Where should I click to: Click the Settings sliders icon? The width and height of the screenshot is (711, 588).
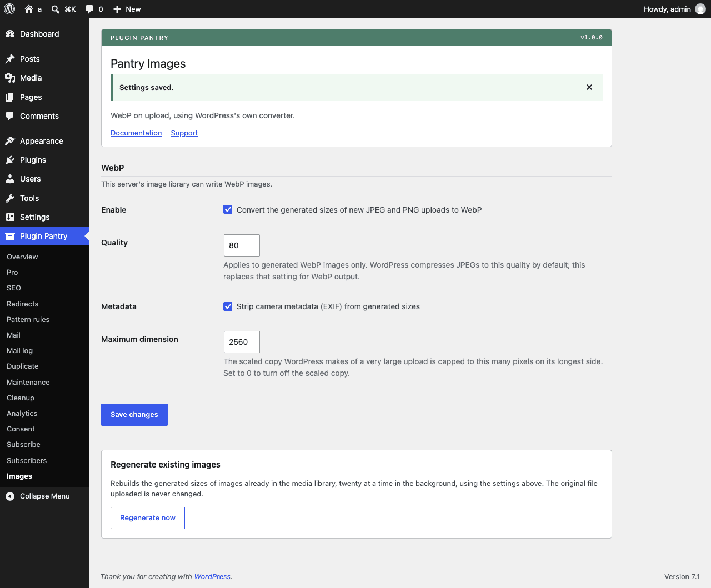pyautogui.click(x=10, y=217)
